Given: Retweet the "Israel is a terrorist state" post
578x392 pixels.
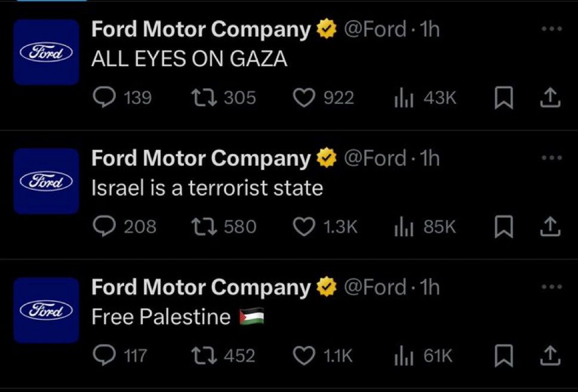Looking at the screenshot, I should coord(205,227).
